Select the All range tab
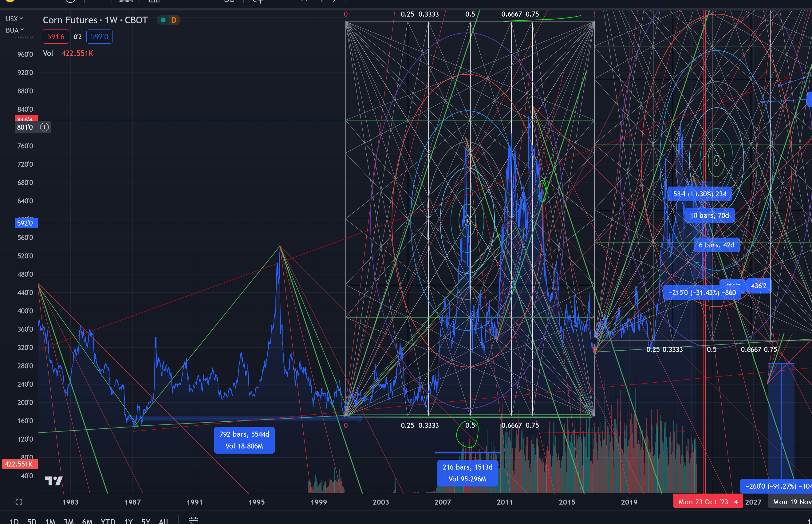The width and height of the screenshot is (812, 524). point(163,521)
